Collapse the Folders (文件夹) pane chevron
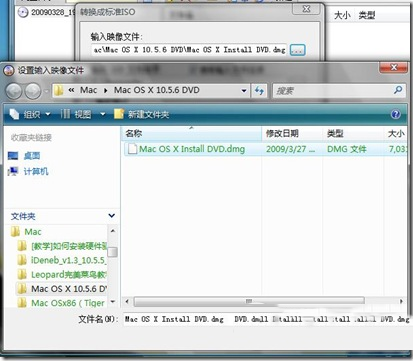The image size is (413, 361). click(112, 216)
